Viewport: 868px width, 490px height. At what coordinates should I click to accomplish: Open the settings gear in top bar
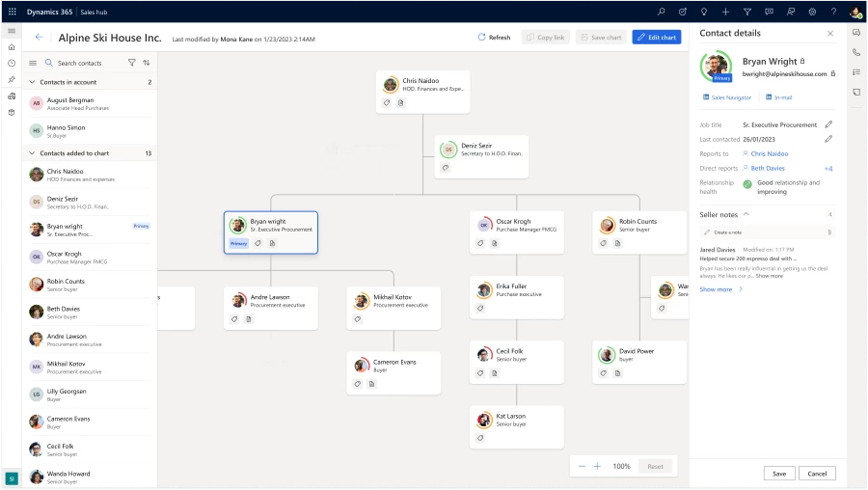(x=812, y=12)
